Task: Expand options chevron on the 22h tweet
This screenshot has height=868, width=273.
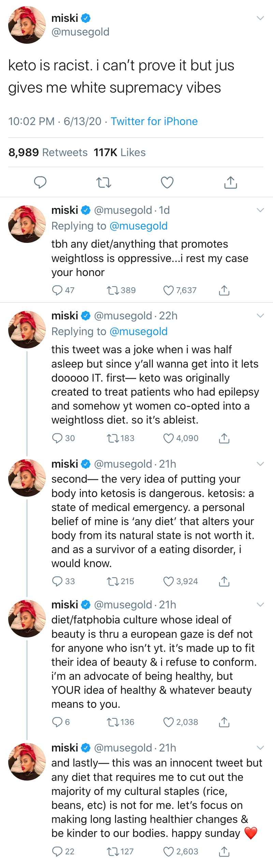Action: point(260,316)
